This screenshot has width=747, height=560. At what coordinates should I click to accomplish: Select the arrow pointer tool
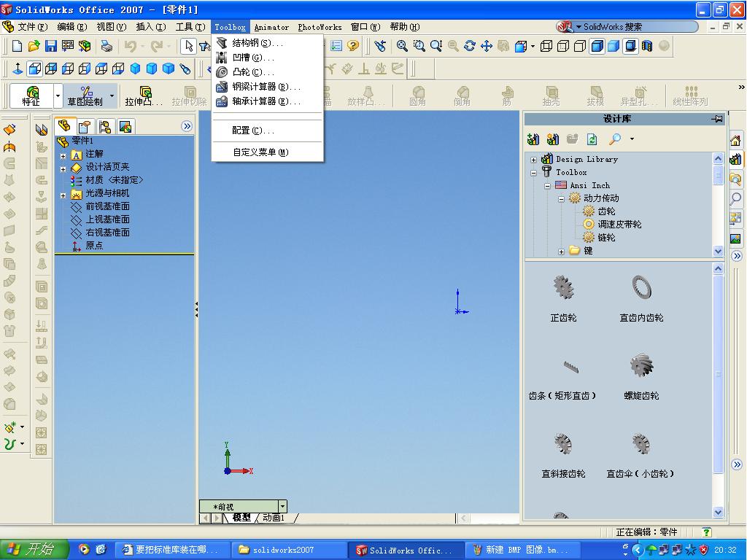coord(189,46)
